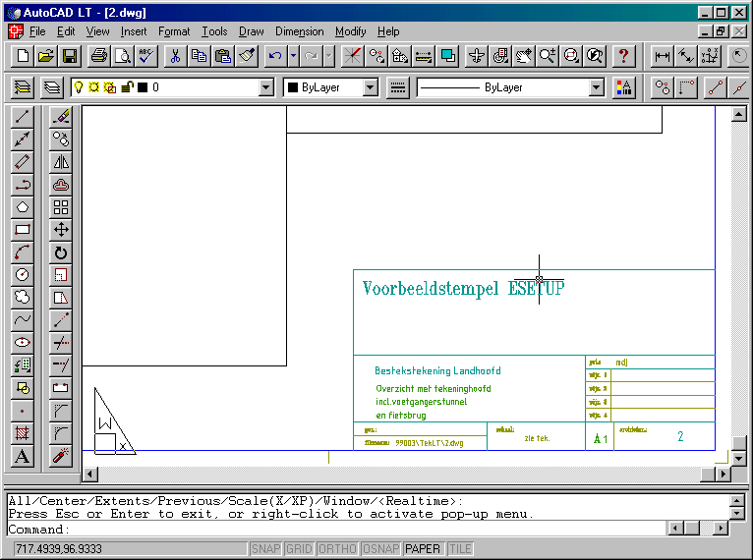
Task: Select the Rotate tool
Action: coord(61,252)
